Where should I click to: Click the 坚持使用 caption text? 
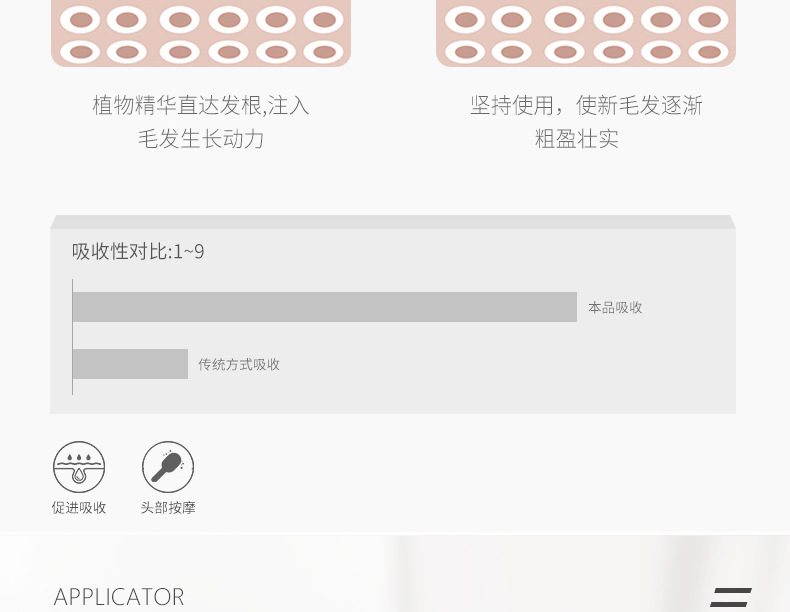(586, 105)
